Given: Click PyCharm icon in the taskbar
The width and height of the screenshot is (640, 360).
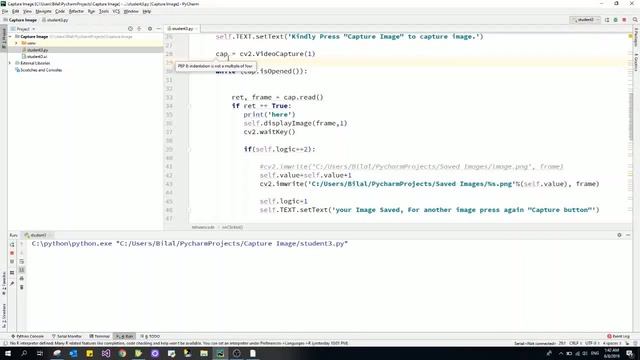Looking at the screenshot, I should pyautogui.click(x=220, y=353).
